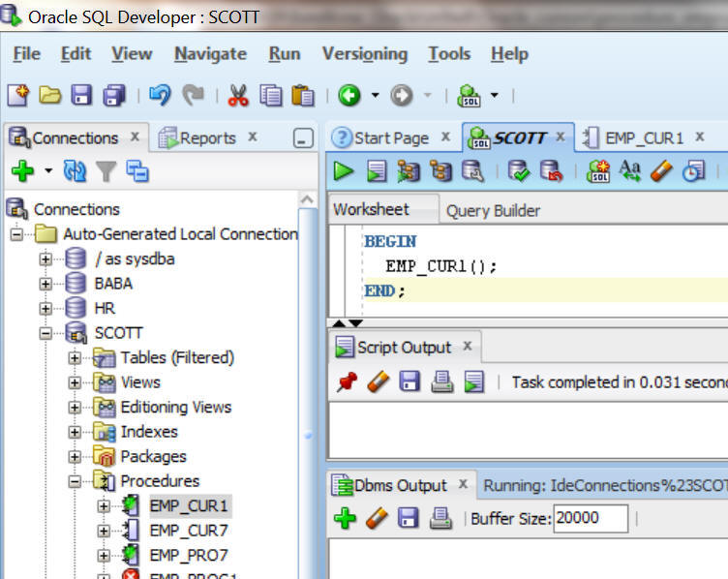Collapse the SCOTT connection node

tap(45, 333)
